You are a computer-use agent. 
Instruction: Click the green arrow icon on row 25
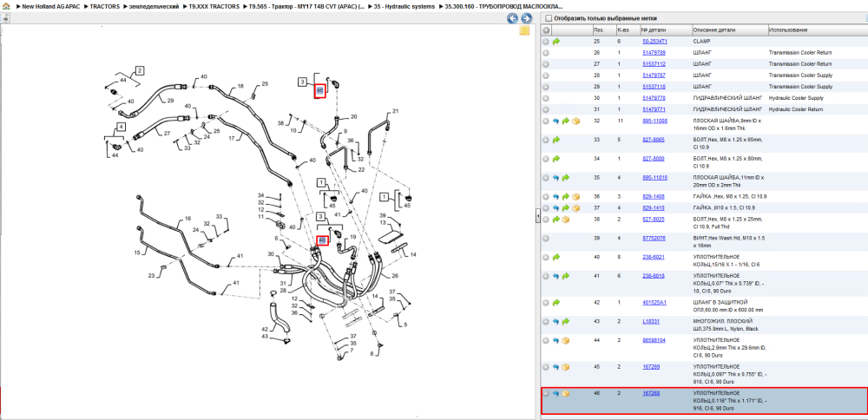(x=556, y=42)
